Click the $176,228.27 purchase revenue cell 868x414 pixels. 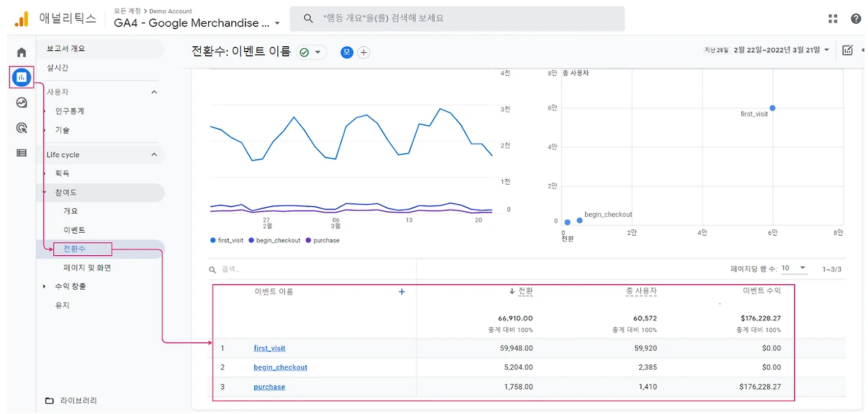(x=760, y=387)
